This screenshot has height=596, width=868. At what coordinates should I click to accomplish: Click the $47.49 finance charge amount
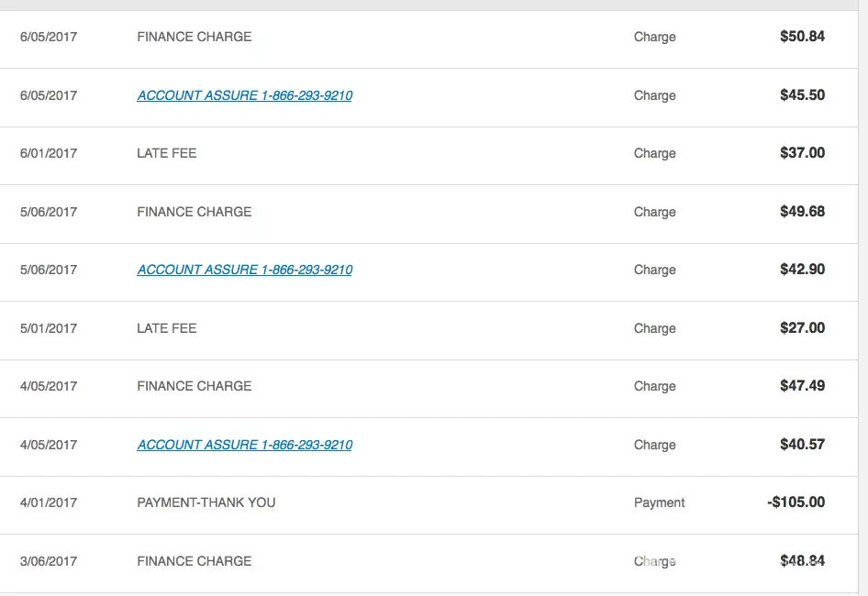[x=802, y=386]
